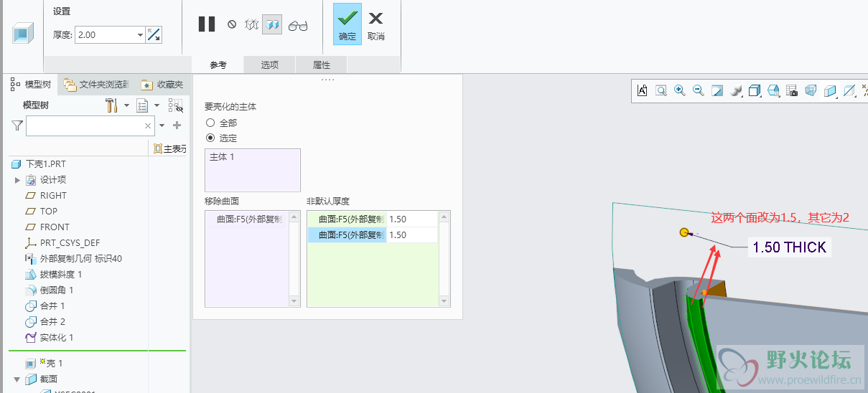Select 下壳1.PRT in the model tree

point(46,164)
